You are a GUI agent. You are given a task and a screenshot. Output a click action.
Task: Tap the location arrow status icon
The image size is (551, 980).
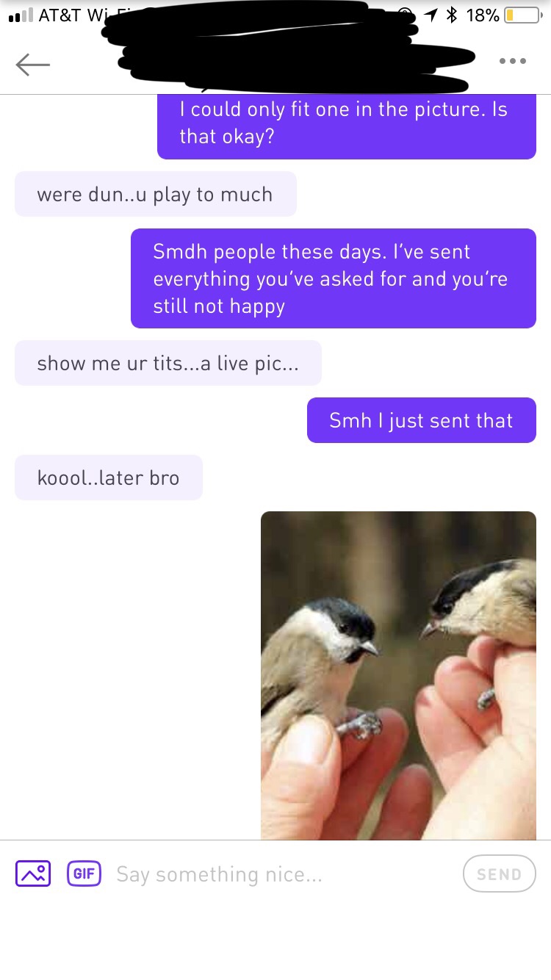pyautogui.click(x=431, y=15)
